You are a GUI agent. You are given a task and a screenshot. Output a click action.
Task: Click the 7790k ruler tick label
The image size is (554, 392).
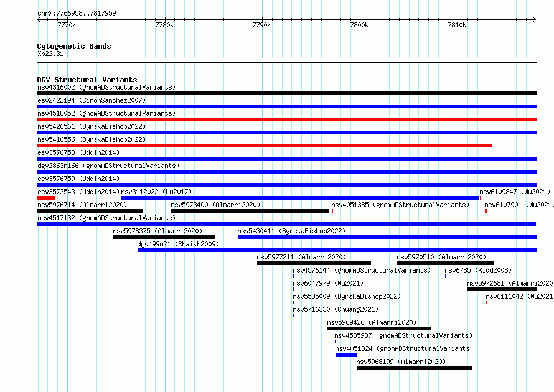pos(262,25)
